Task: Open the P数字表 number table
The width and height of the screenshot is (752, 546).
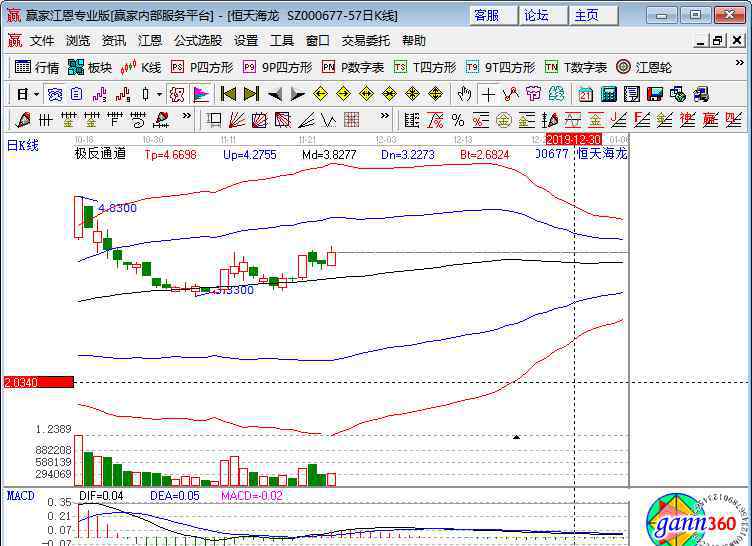Action: tap(352, 68)
